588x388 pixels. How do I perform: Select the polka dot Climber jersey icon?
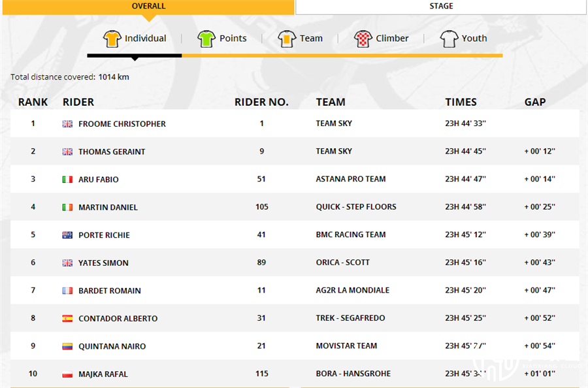(363, 39)
